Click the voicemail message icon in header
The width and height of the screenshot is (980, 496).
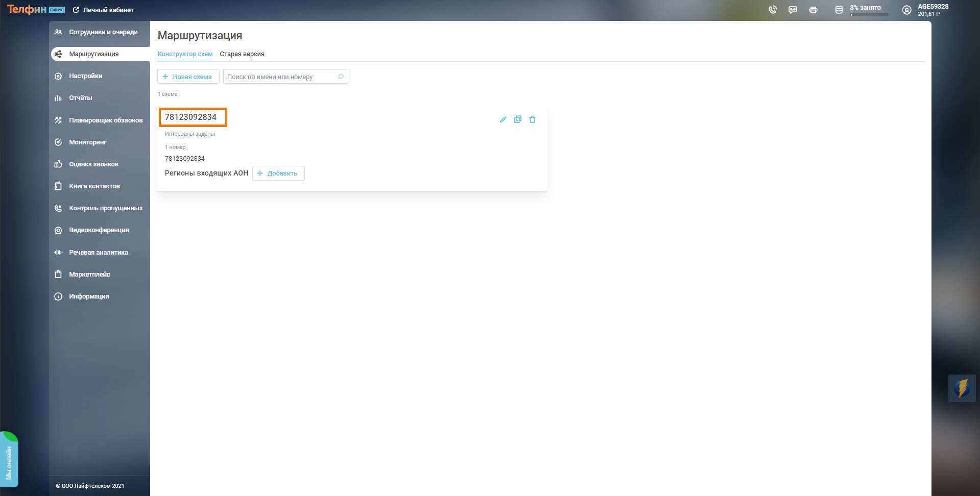tap(793, 10)
